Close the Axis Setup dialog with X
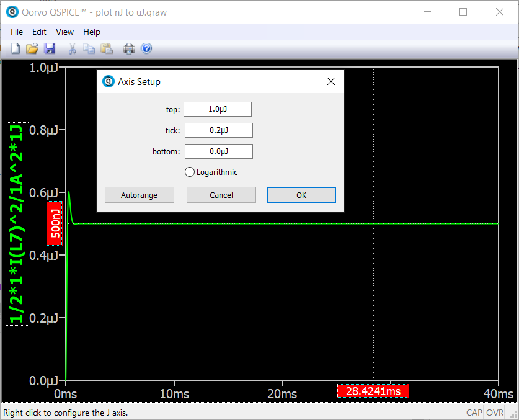This screenshot has height=420, width=519. click(331, 81)
